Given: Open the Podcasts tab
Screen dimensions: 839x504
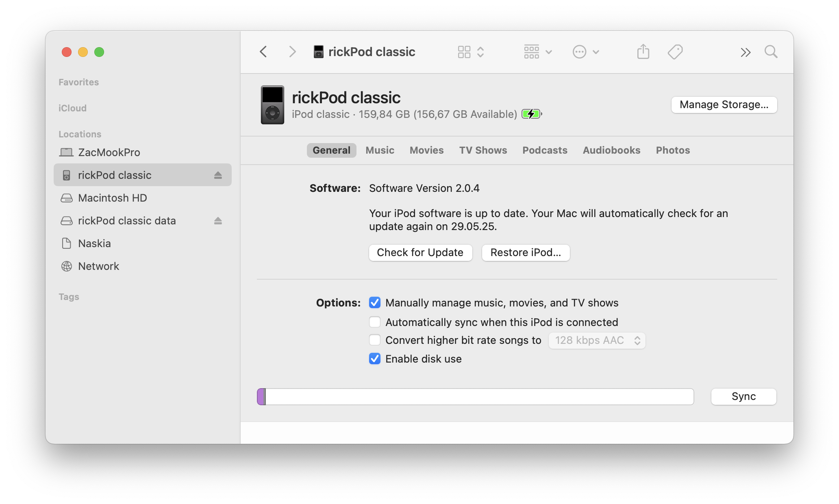Looking at the screenshot, I should 545,150.
